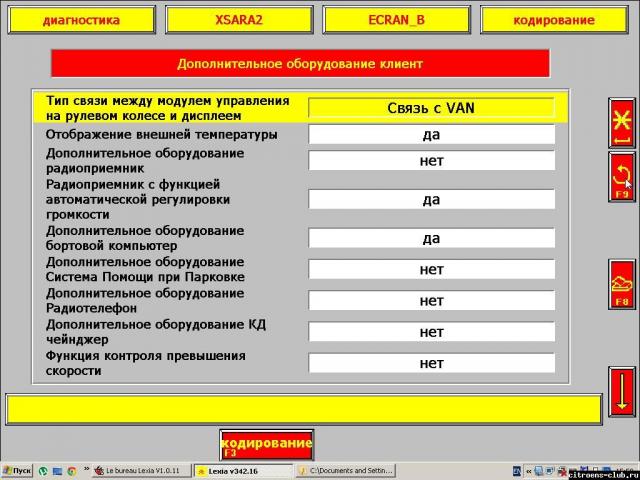Expand quick launch overflow chevron
The height and width of the screenshot is (480, 640).
click(86, 469)
